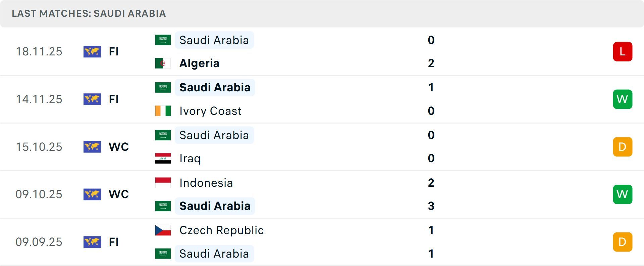Click the globe icon next to 18.11.25
Image resolution: width=644 pixels, height=266 pixels.
click(92, 51)
